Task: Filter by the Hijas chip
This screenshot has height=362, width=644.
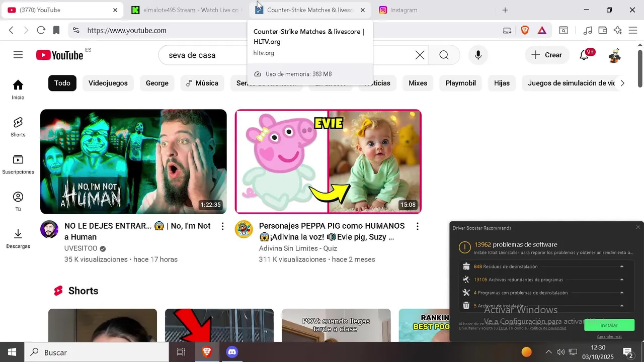Action: coord(502,83)
